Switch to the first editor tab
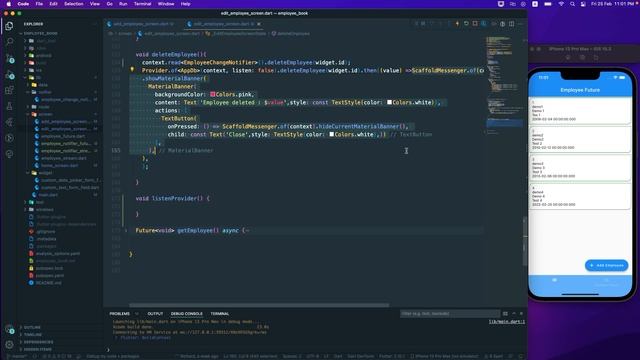Screen dimensions: 640x360 pos(141,24)
